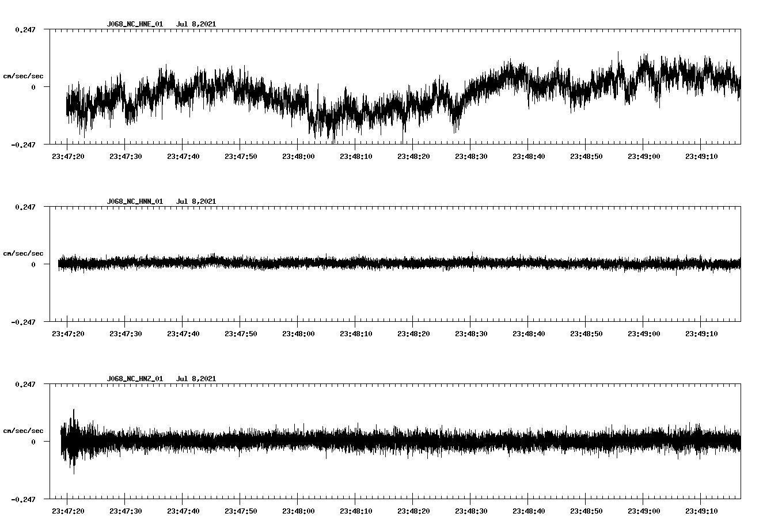
Task: Click the 23:48:20 time label under HNE plot
Action: click(413, 156)
